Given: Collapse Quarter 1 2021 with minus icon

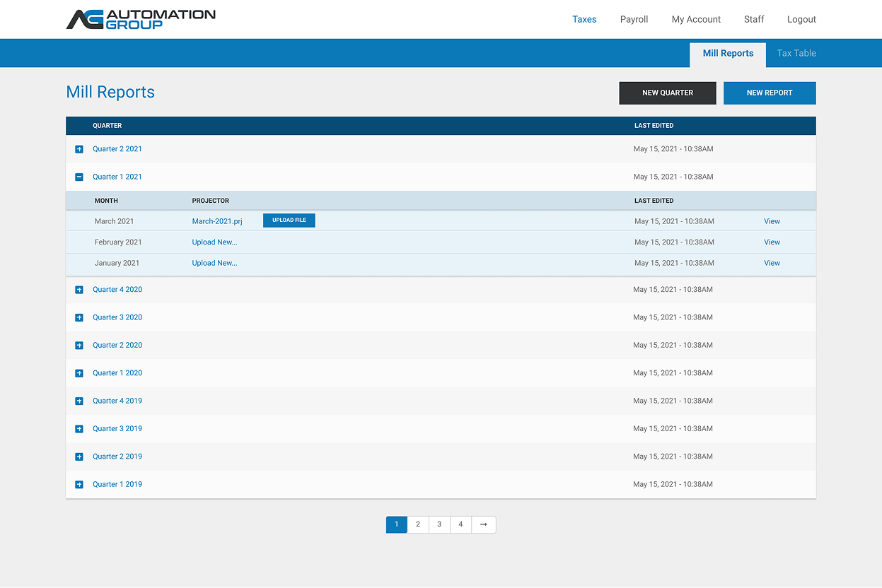Looking at the screenshot, I should [79, 177].
